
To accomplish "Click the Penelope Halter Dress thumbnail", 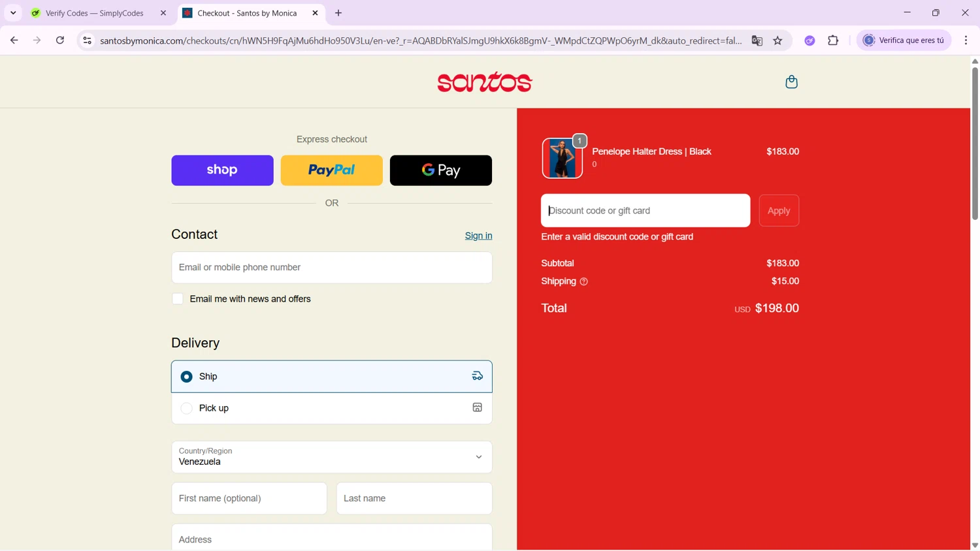I will click(x=562, y=158).
